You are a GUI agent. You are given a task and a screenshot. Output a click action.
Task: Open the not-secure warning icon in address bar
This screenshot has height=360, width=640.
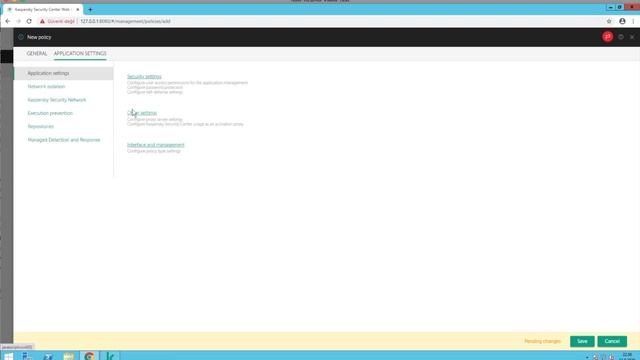[x=42, y=21]
